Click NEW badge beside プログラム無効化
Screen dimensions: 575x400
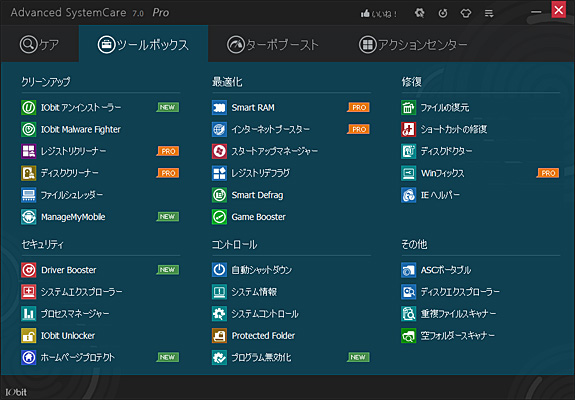[x=358, y=357]
